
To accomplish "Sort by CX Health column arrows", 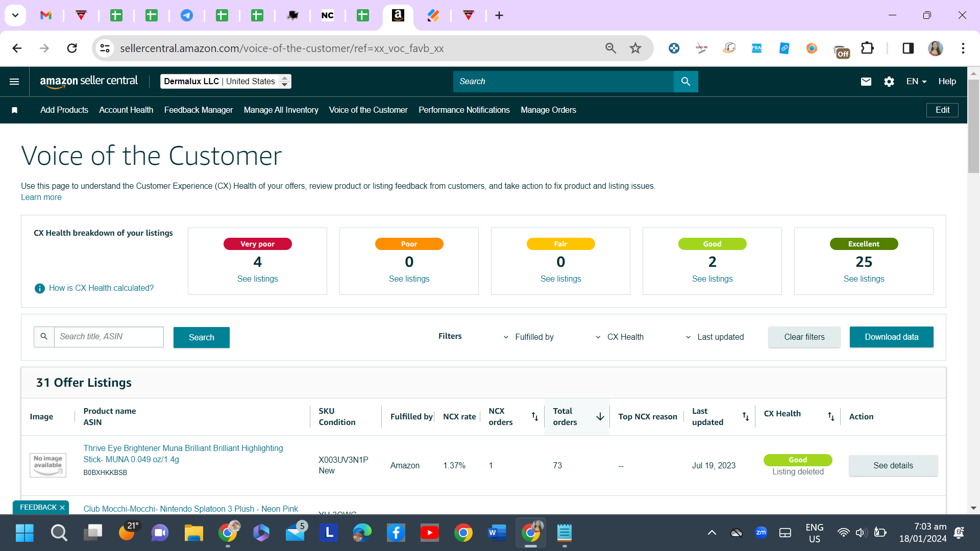I will [831, 416].
